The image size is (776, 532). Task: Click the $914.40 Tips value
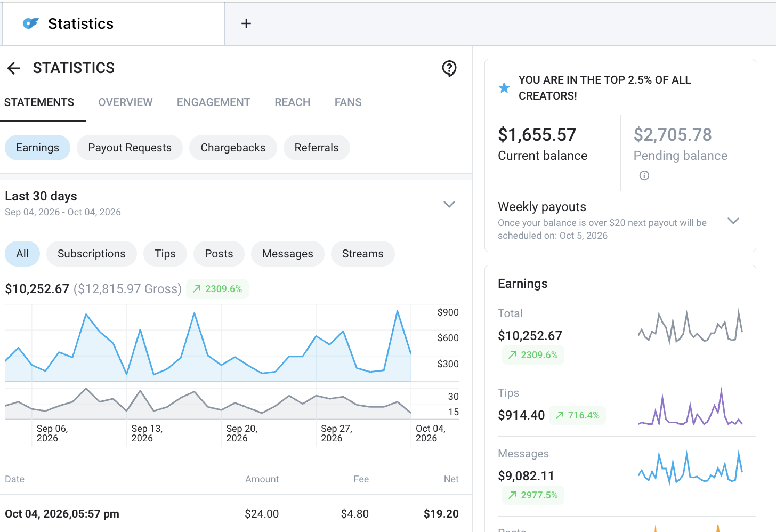[521, 415]
